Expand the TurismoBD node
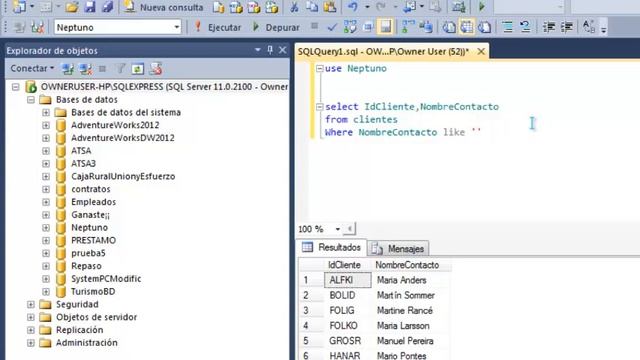This screenshot has width=640, height=360. tap(46, 292)
